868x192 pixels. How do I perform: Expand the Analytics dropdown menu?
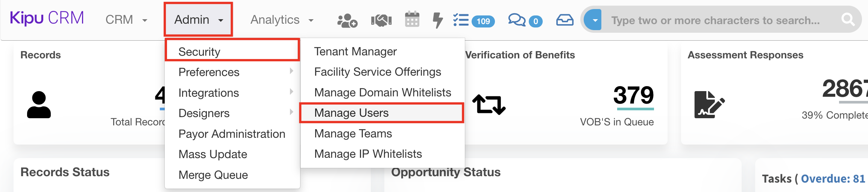[282, 20]
